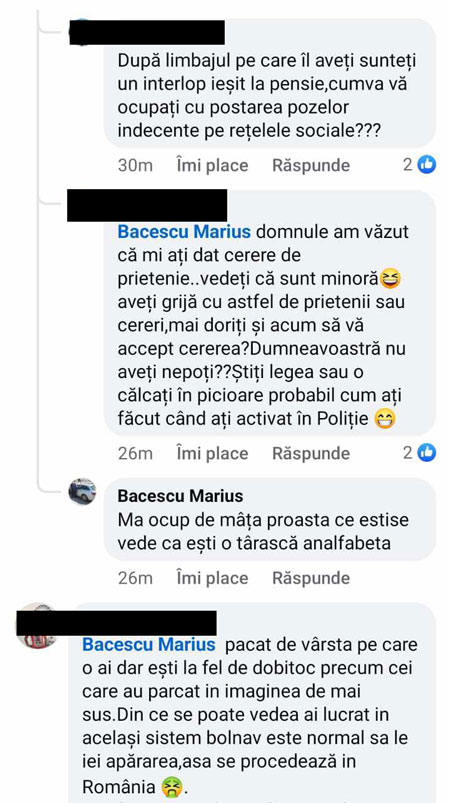The image size is (450, 803).
Task: Like the friend-request comment with Îmi place
Action: (212, 453)
